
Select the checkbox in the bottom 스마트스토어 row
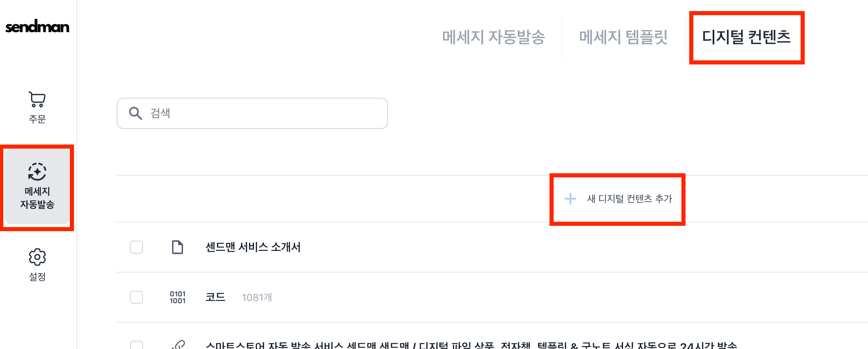point(136,345)
